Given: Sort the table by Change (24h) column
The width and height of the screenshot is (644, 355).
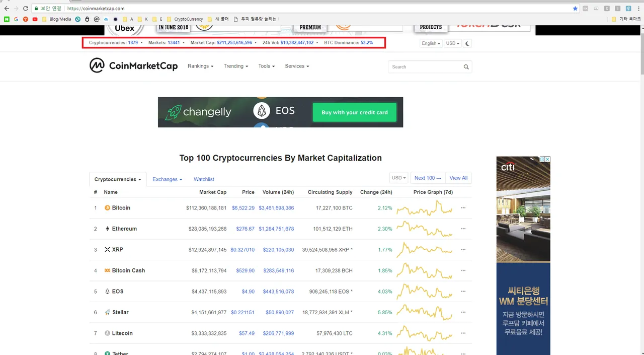Looking at the screenshot, I should tap(376, 192).
